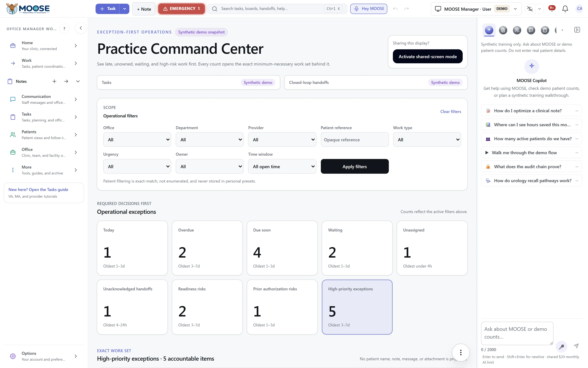Viewport: 588px width, 368px height.
Task: Click the Ask about MOOSE text box
Action: tap(517, 333)
